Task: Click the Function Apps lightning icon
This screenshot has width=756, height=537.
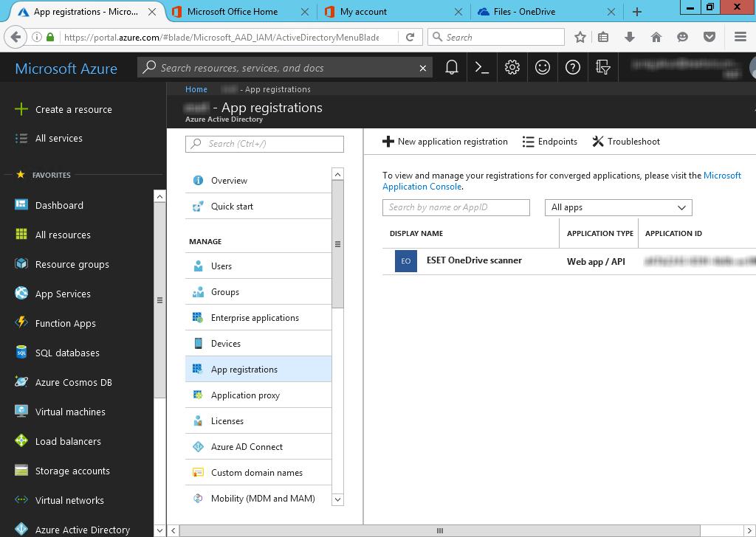Action: [21, 322]
